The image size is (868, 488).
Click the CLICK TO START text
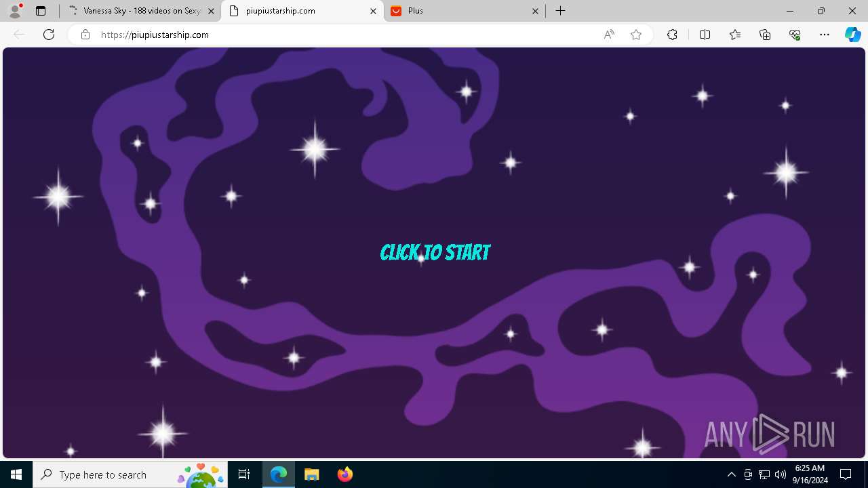coord(435,253)
